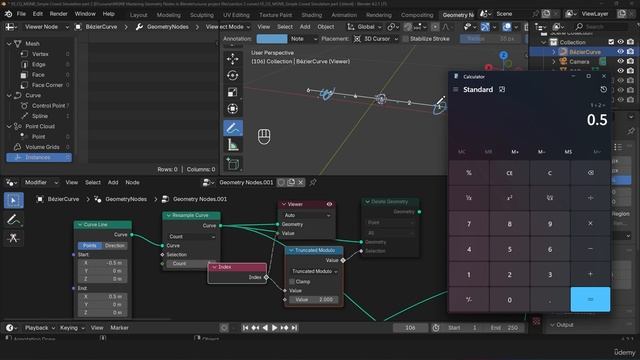
Task: Collapse the Mesh section in spreadsheet
Action: 9,43
